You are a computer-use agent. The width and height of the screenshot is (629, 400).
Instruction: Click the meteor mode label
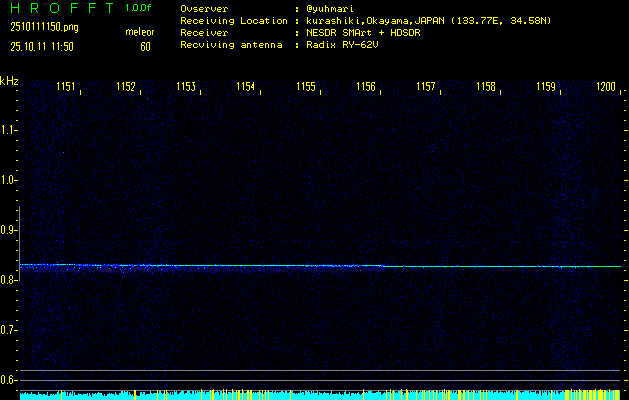139,32
